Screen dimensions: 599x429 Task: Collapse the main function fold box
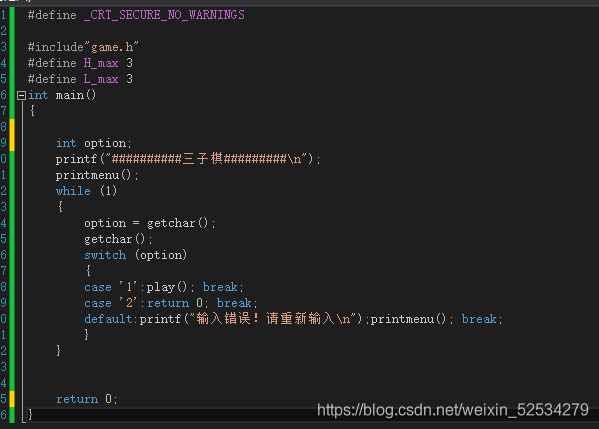[x=21, y=95]
